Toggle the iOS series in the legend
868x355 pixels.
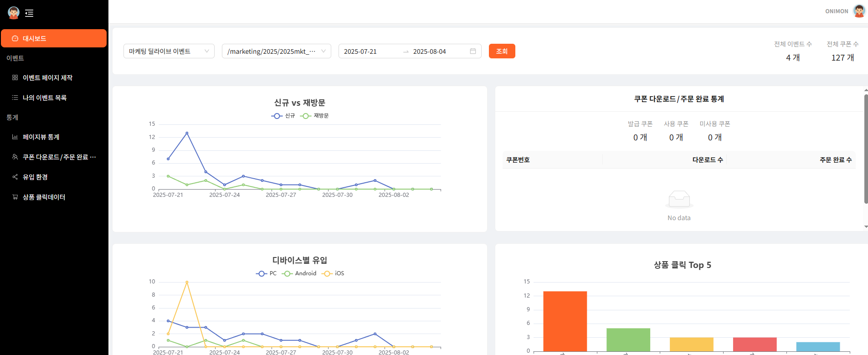[333, 273]
